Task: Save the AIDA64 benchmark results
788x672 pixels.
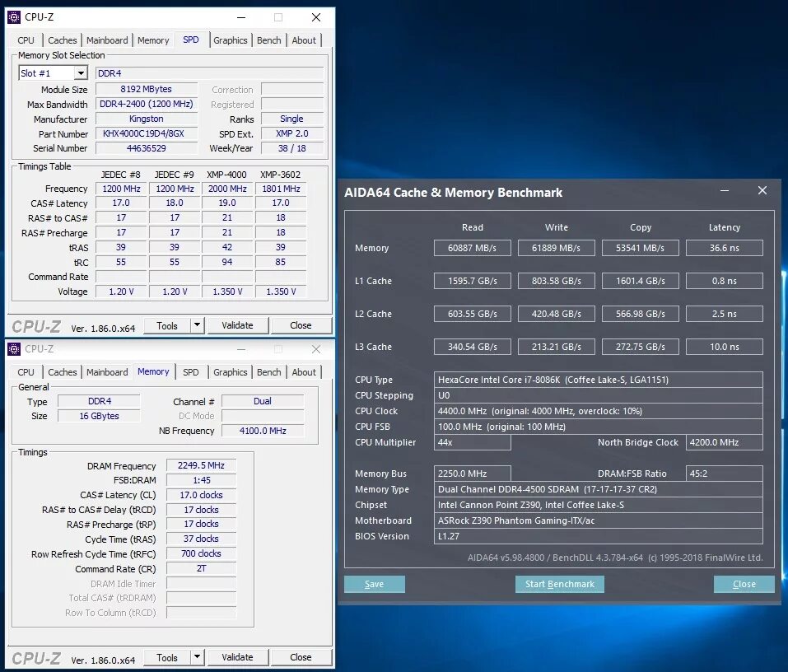Action: [x=375, y=584]
